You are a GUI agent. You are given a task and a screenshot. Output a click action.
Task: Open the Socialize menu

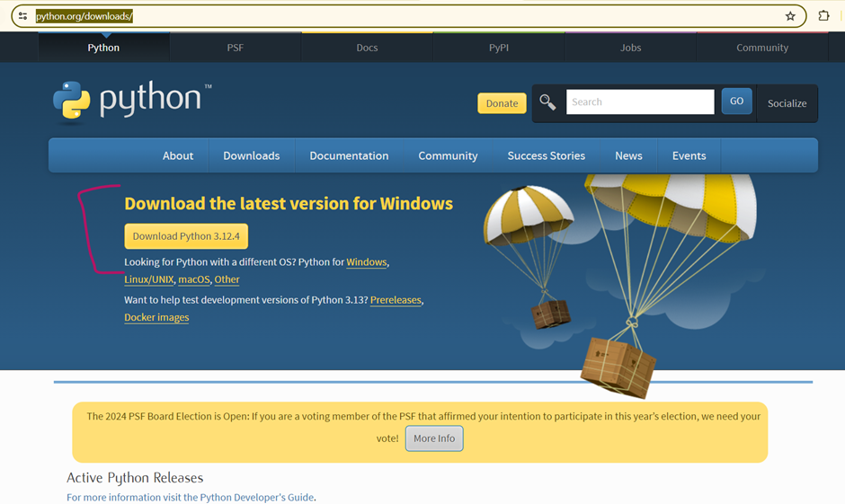click(x=787, y=103)
